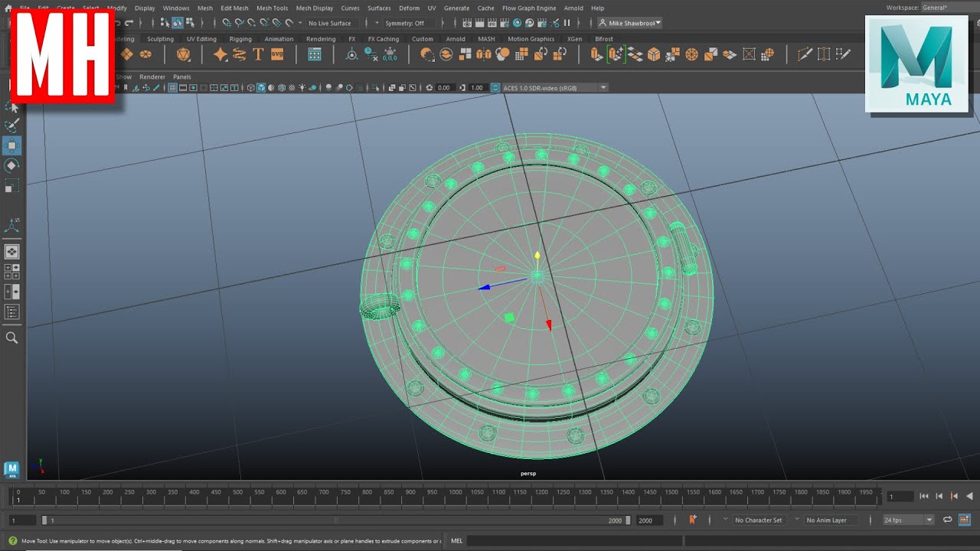Open the Edit Mesh menu

pos(234,8)
